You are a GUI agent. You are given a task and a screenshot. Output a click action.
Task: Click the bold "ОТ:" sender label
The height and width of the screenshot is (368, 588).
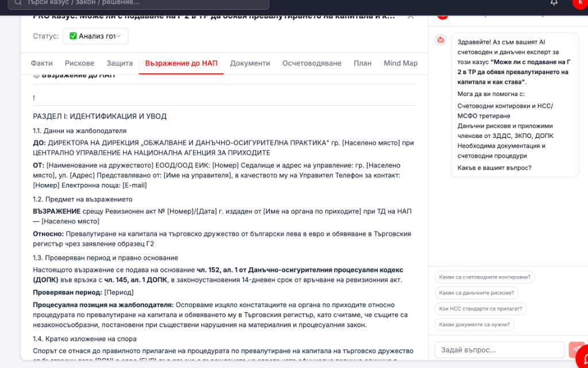click(38, 166)
